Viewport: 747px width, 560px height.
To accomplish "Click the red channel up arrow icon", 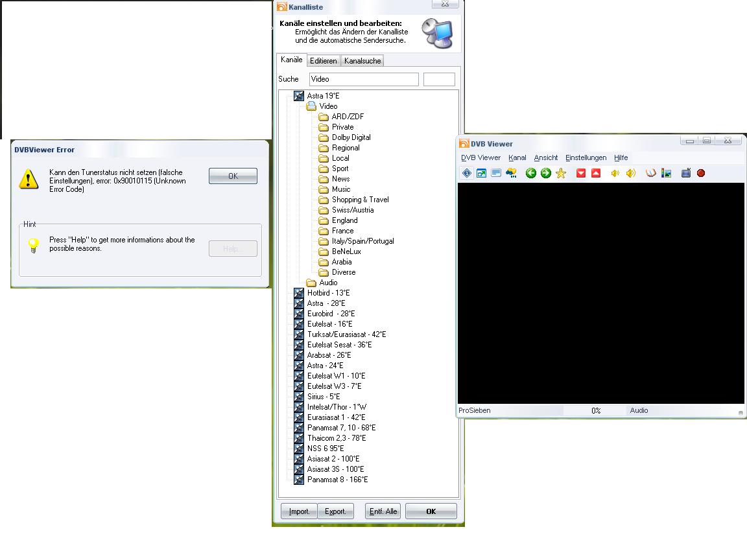I will (596, 173).
